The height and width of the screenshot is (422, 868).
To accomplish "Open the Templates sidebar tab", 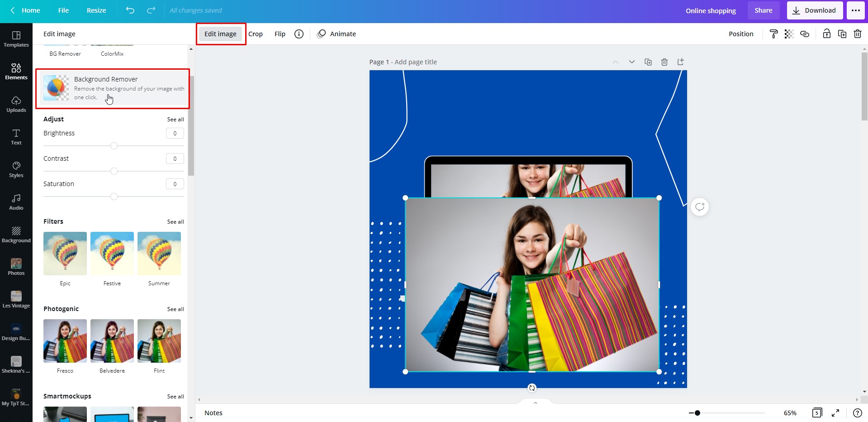I will pos(16,39).
